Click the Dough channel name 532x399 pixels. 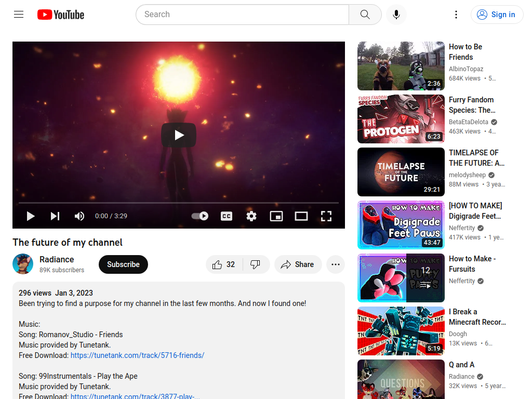[458, 334]
